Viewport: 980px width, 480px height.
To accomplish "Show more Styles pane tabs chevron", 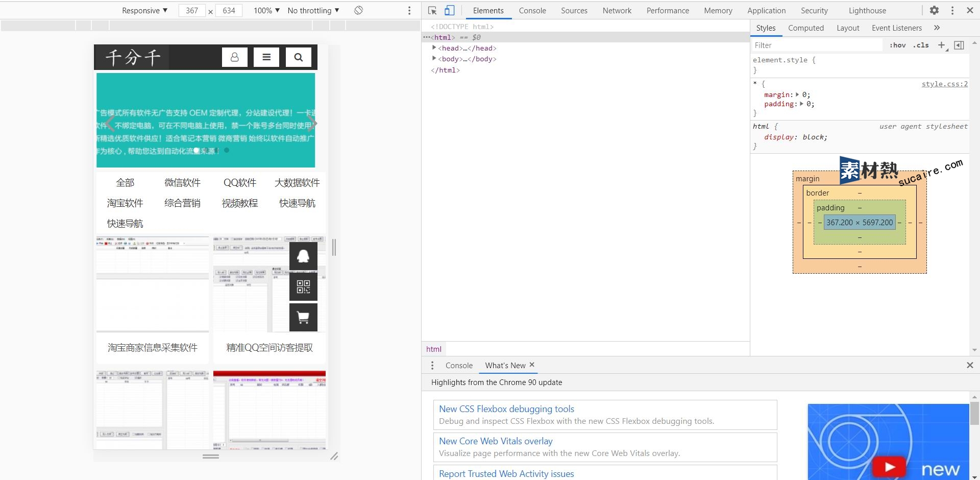I will click(x=937, y=28).
